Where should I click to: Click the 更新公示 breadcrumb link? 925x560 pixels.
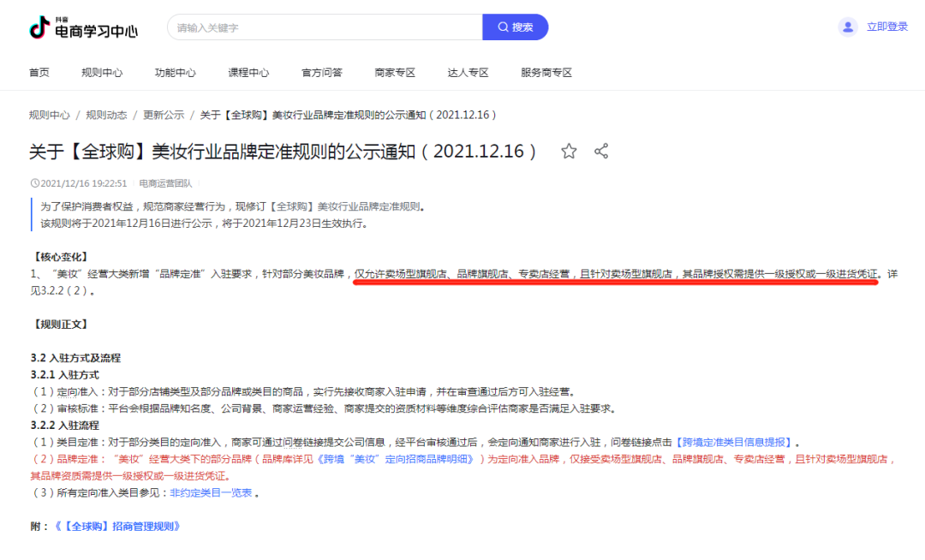[x=164, y=115]
